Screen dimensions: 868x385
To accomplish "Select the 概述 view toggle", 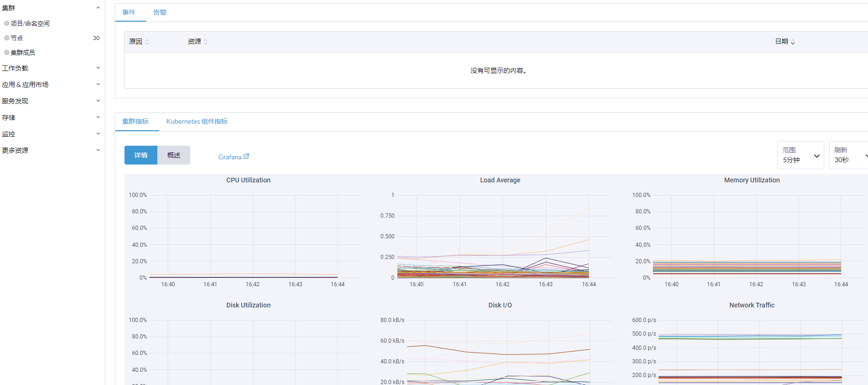I will coord(174,155).
